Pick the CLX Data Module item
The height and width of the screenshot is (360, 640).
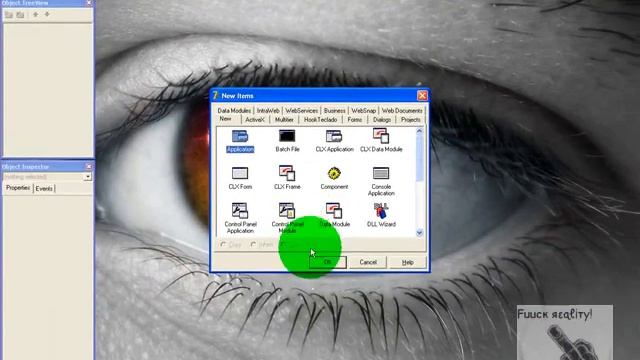pyautogui.click(x=381, y=141)
